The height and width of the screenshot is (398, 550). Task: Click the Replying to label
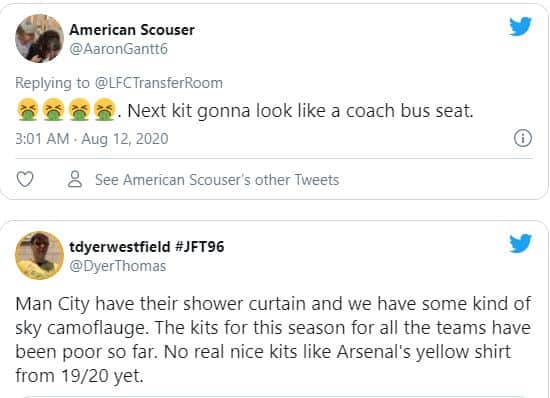pyautogui.click(x=53, y=83)
